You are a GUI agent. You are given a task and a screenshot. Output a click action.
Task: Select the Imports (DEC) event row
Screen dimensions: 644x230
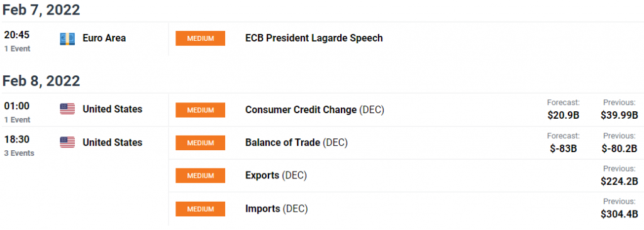pos(406,209)
